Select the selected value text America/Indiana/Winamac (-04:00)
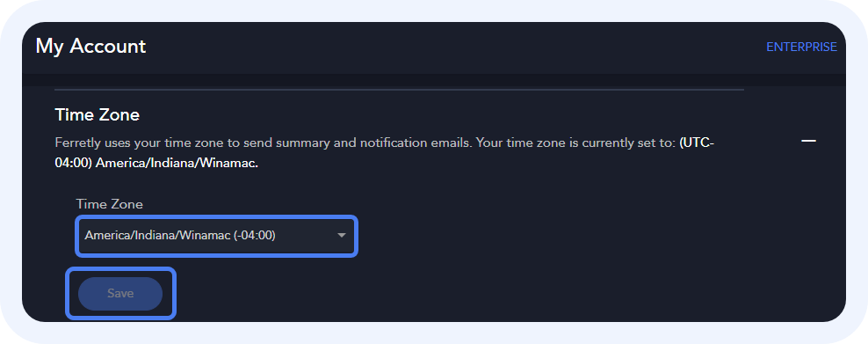The width and height of the screenshot is (868, 344). click(180, 236)
